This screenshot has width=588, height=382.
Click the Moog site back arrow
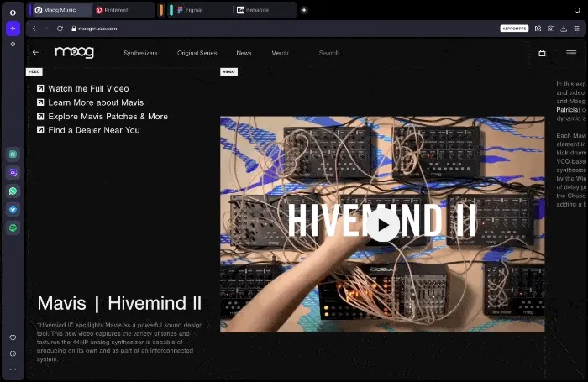pos(35,53)
